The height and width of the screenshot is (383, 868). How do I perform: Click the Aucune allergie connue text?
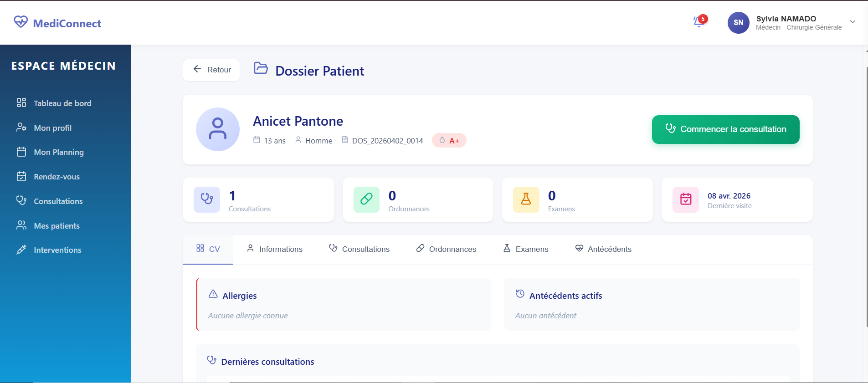248,316
